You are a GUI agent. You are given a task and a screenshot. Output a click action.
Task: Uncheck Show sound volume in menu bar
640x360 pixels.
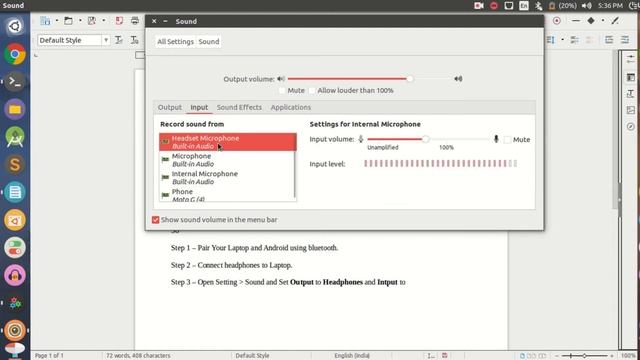156,220
